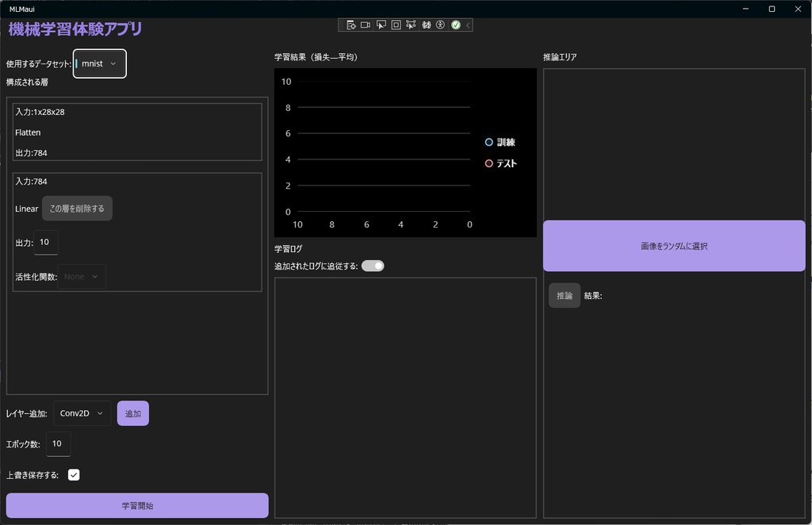
Task: Click the binding diagnostics icon in debug toolbar
Action: [x=426, y=25]
